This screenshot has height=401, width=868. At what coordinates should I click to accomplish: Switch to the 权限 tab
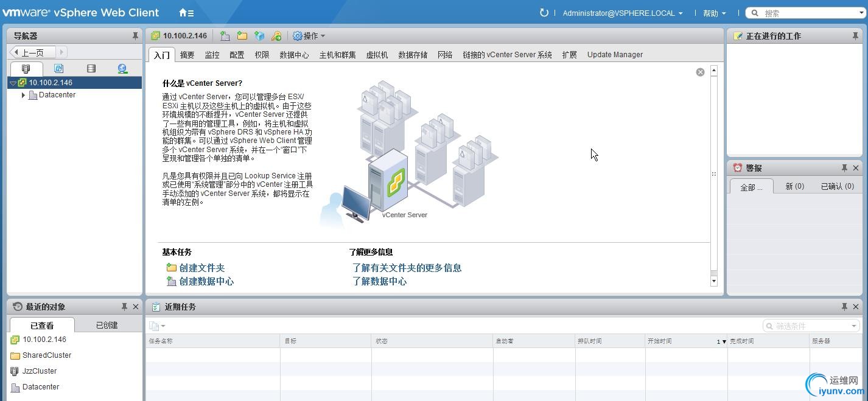262,55
